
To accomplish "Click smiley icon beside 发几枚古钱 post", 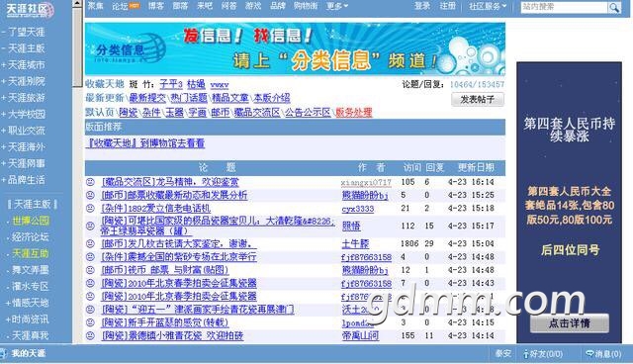I will [90, 243].
